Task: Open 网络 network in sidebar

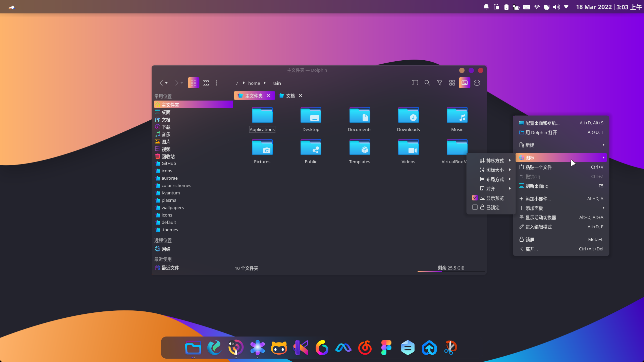Action: tap(194, 249)
